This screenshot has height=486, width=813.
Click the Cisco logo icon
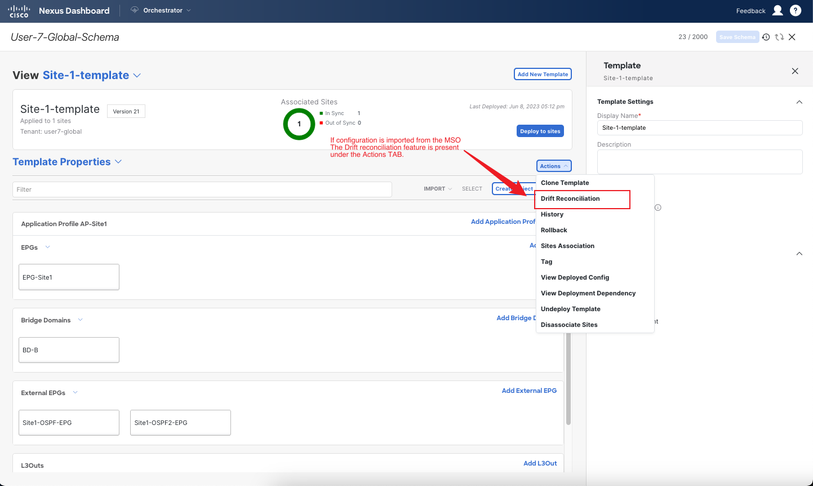[19, 11]
